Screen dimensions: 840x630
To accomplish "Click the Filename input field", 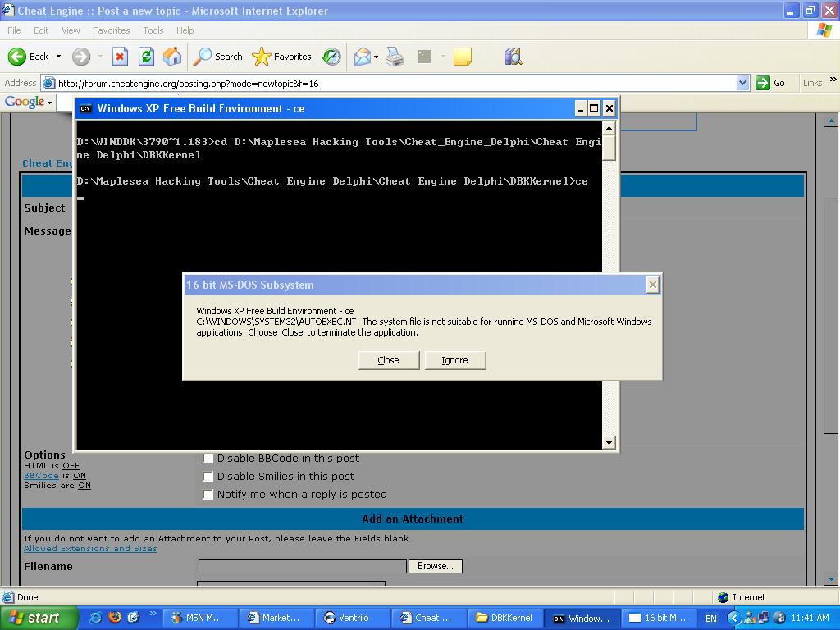I will (x=302, y=566).
